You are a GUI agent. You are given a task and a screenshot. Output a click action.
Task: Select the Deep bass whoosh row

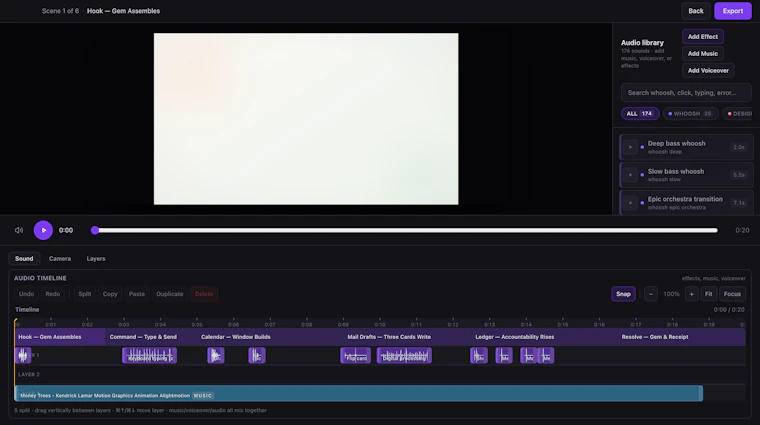pyautogui.click(x=686, y=147)
